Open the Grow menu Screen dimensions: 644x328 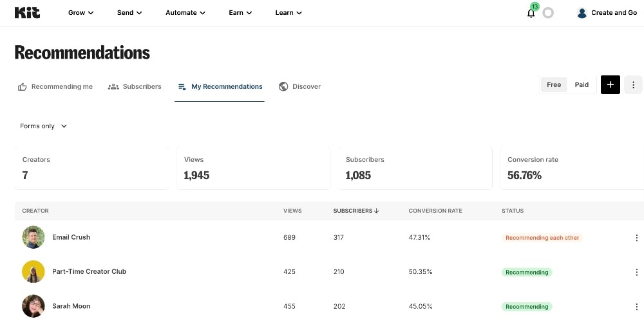[x=81, y=13]
